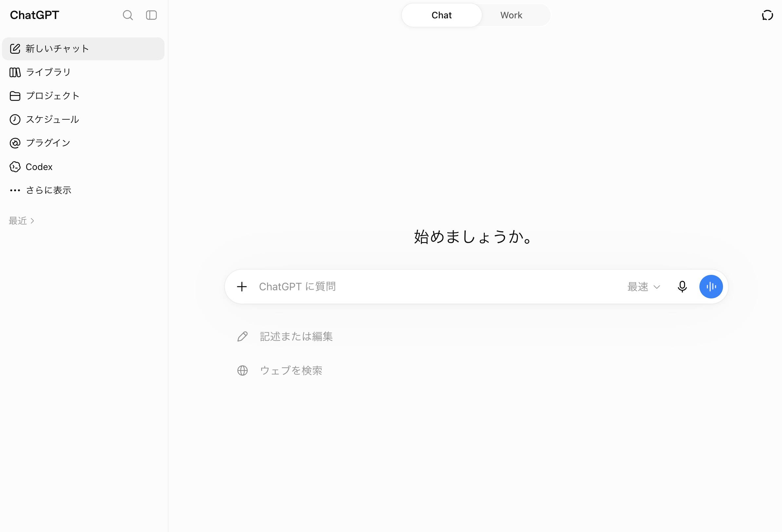
Task: Select 新しいチャット in the sidebar
Action: coord(83,49)
